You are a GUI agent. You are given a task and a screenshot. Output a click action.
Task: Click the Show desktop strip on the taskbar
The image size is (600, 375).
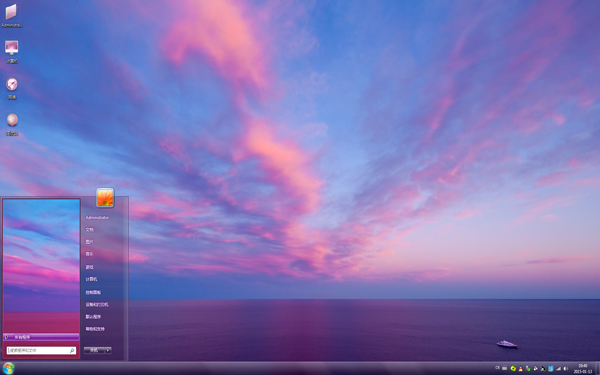click(598, 368)
